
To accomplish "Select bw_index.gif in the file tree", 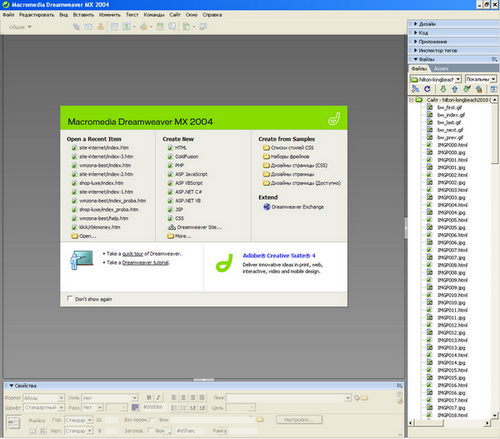I will (x=451, y=115).
